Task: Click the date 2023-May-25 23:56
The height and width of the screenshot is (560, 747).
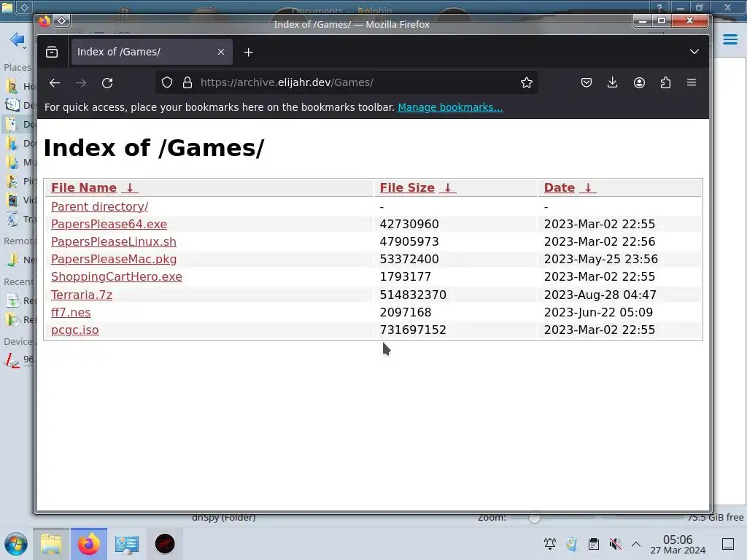Action: click(601, 260)
